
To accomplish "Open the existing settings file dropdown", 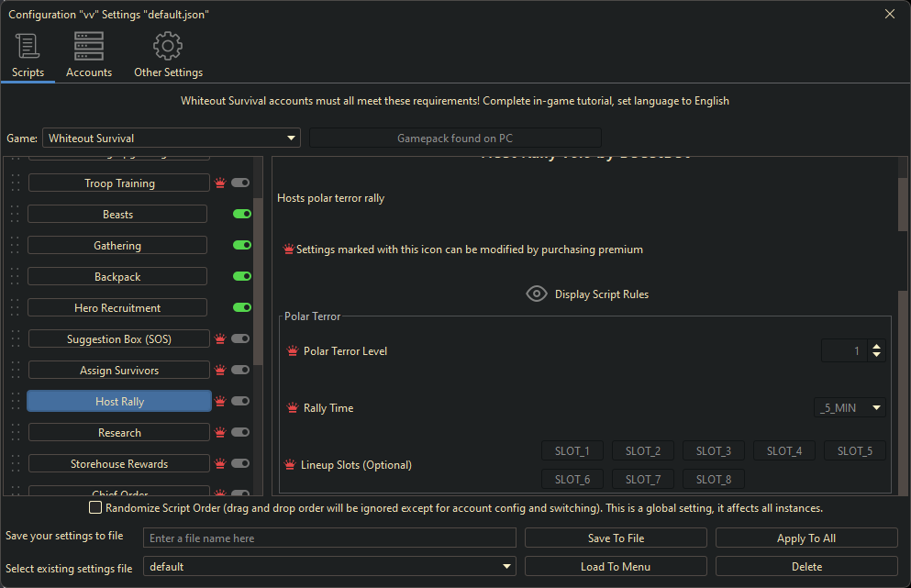I will (329, 567).
